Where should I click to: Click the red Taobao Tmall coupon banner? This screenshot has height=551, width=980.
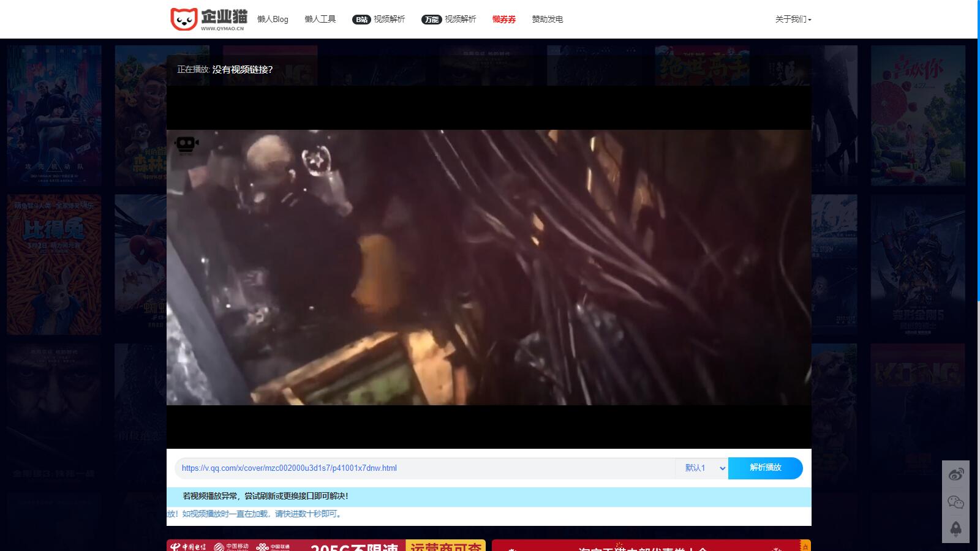[651, 545]
